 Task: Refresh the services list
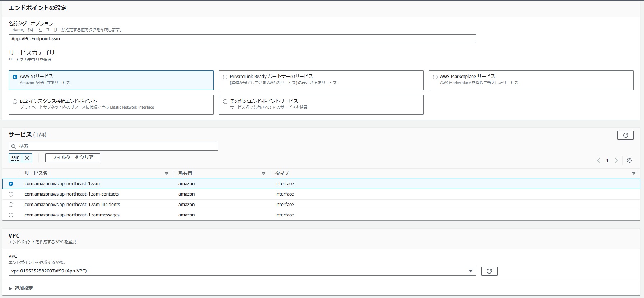[625, 135]
